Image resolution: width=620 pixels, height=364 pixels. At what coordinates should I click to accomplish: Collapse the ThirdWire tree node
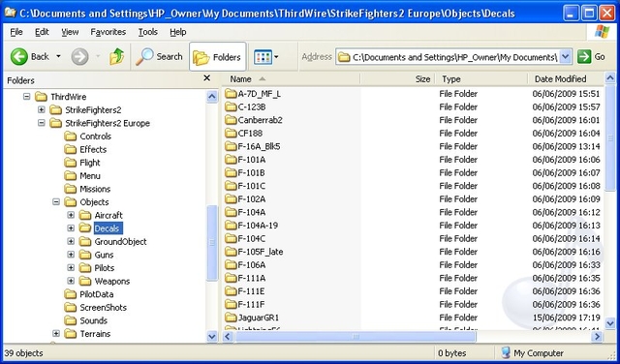26,97
